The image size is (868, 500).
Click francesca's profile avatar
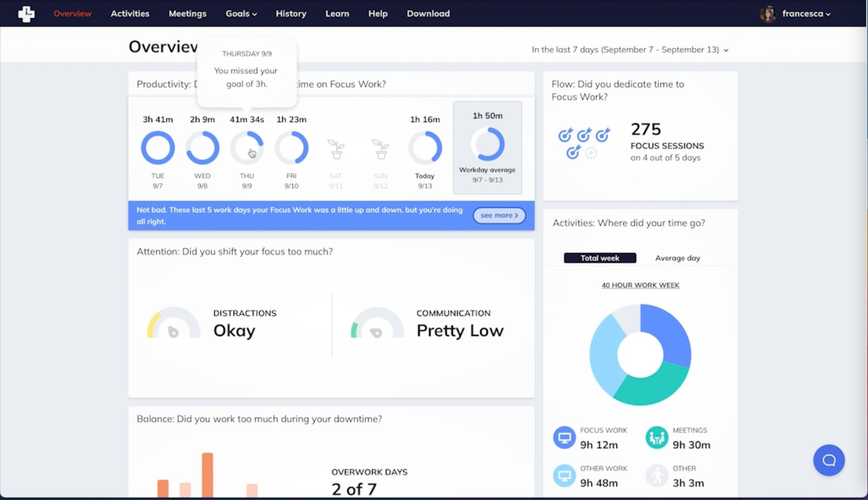[768, 14]
